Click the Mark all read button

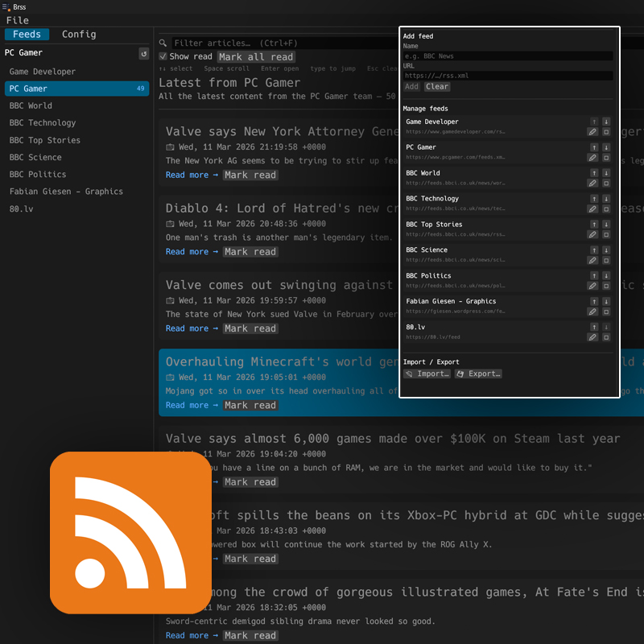(257, 56)
